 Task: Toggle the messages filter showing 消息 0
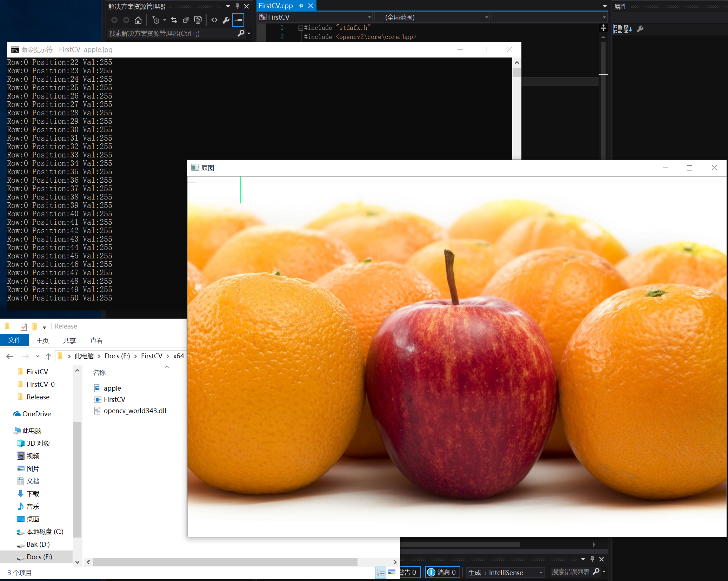pos(442,572)
